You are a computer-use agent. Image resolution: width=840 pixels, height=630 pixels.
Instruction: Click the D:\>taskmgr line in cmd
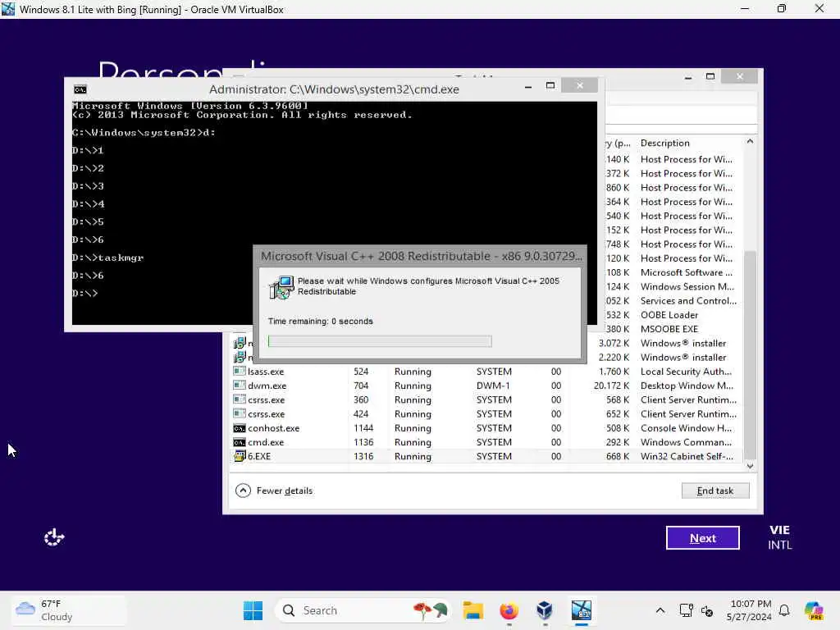107,258
